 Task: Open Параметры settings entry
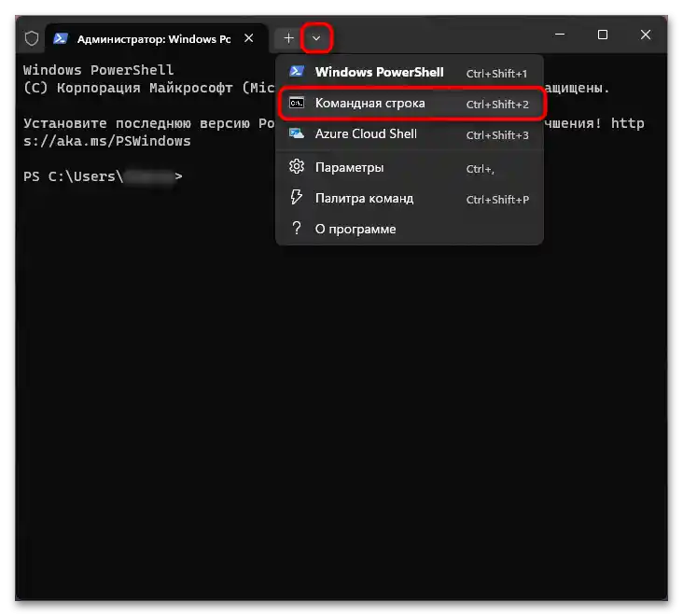click(x=410, y=168)
